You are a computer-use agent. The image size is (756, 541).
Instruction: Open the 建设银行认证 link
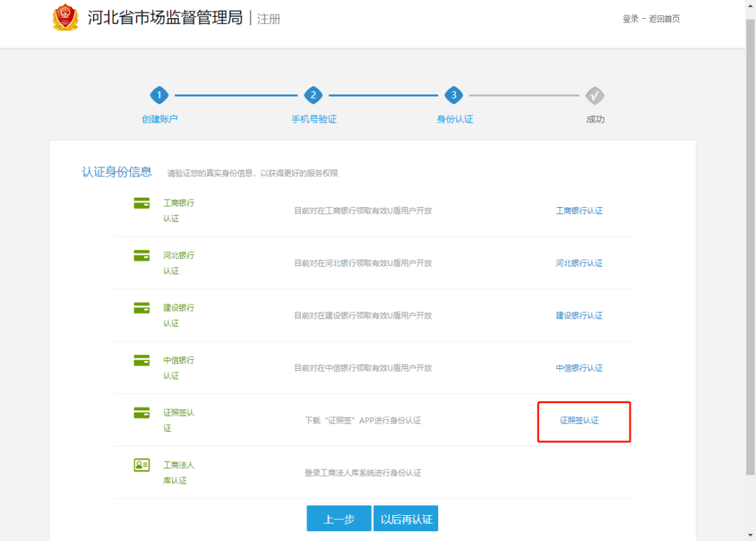[579, 316]
